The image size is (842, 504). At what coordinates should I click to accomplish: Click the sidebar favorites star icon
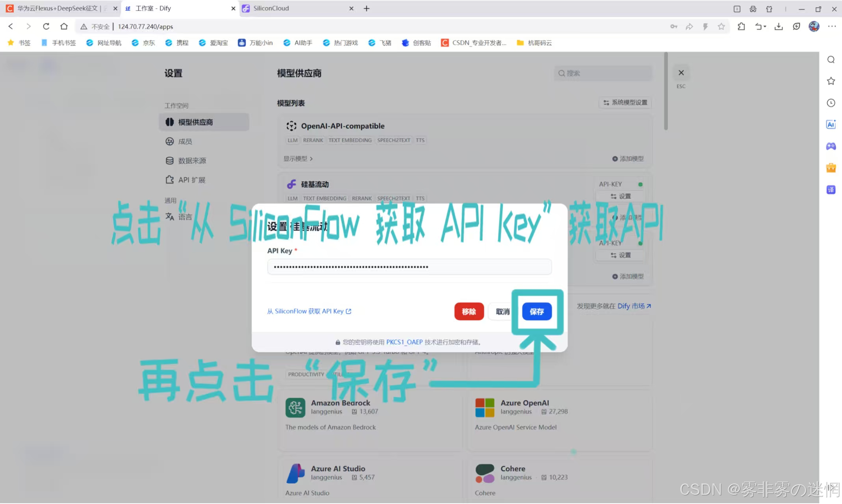tap(831, 81)
